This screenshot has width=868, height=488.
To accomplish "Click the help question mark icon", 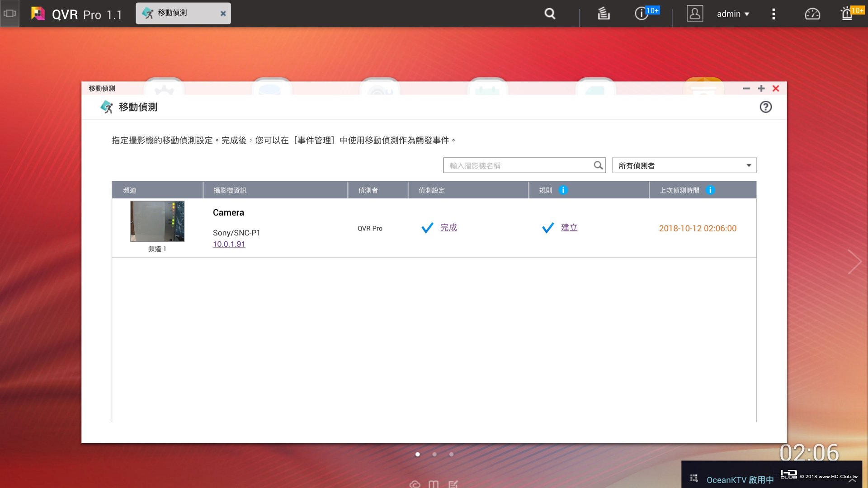I will [765, 107].
